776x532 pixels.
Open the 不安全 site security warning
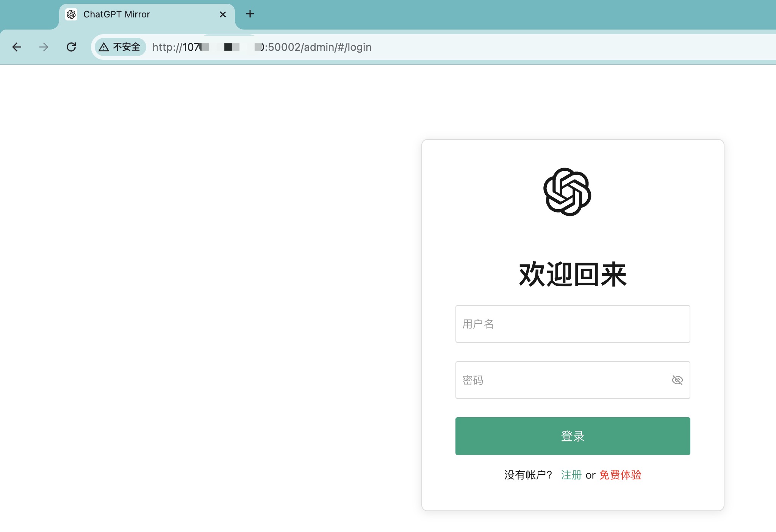point(120,47)
